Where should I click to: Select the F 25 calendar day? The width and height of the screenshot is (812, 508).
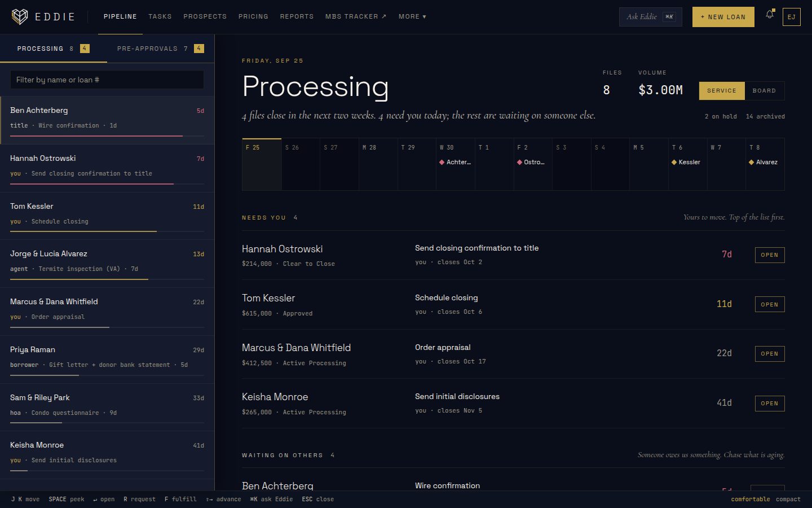[262, 164]
